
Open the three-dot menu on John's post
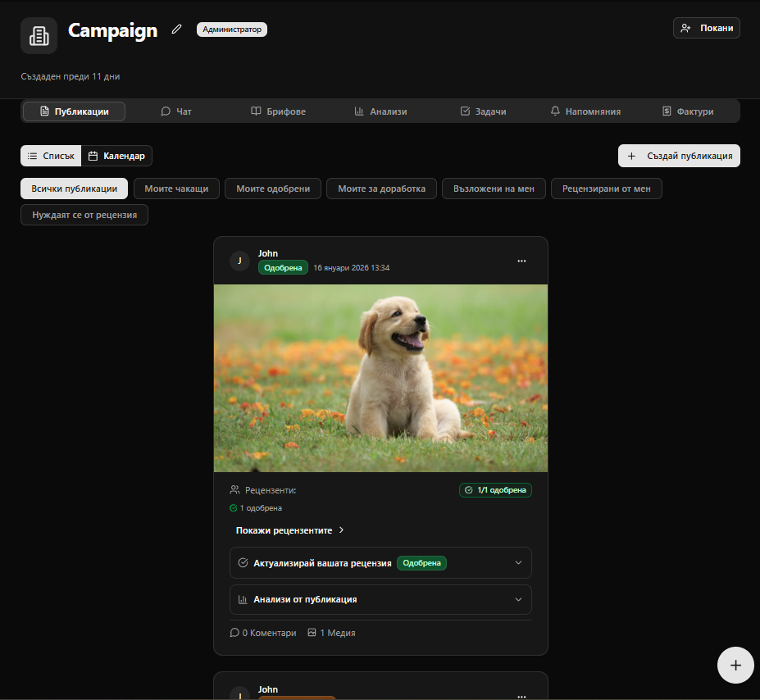pos(521,261)
